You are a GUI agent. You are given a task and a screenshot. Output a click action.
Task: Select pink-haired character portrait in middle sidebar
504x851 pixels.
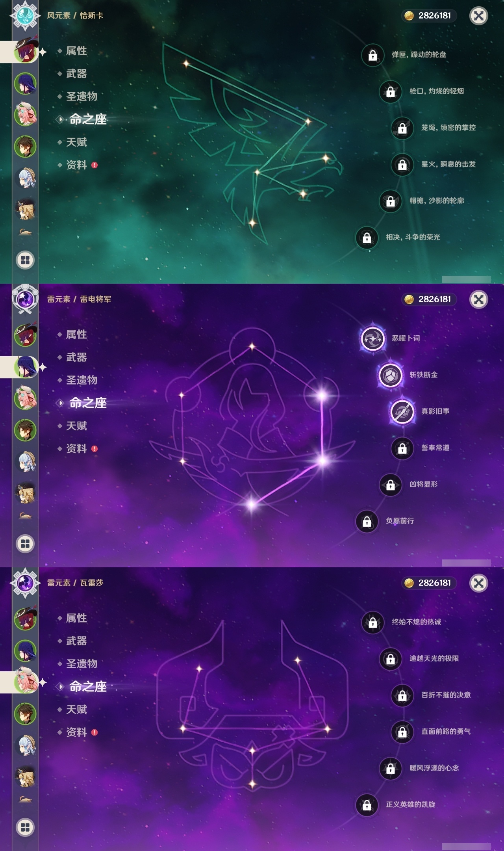25,398
